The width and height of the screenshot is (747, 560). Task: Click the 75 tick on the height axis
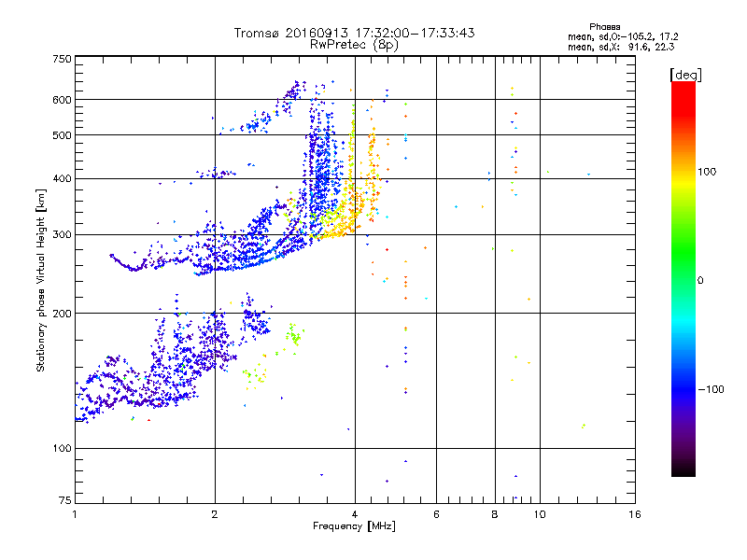[64, 502]
